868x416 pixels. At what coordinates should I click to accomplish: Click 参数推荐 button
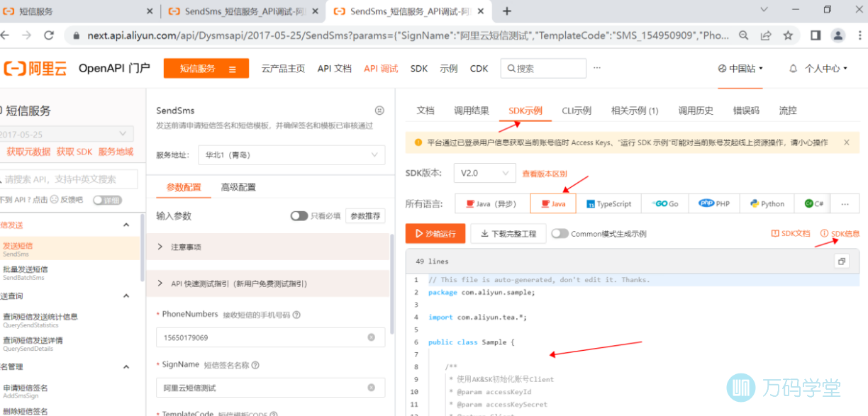(366, 215)
